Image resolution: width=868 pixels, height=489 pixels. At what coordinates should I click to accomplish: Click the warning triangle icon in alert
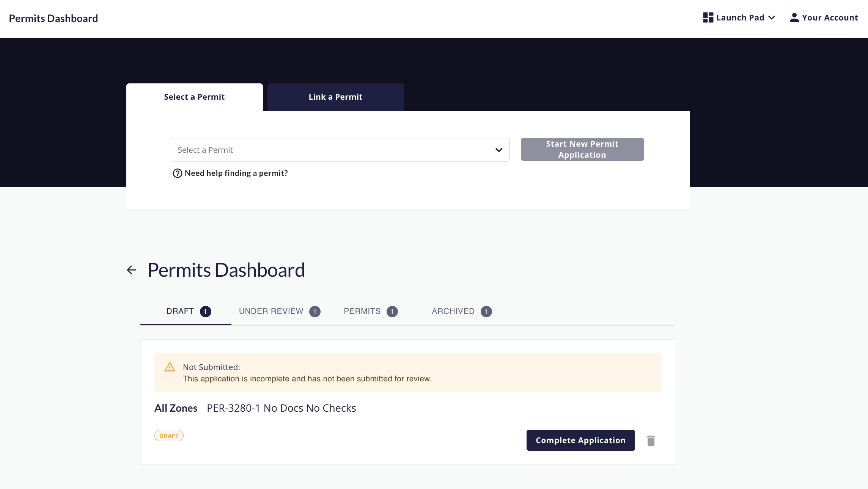[x=170, y=367]
